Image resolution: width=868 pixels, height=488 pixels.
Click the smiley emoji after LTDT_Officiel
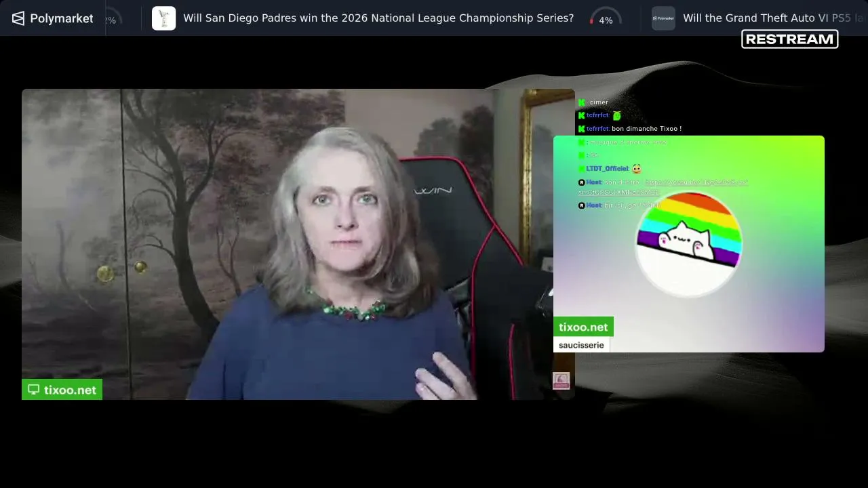tap(636, 169)
